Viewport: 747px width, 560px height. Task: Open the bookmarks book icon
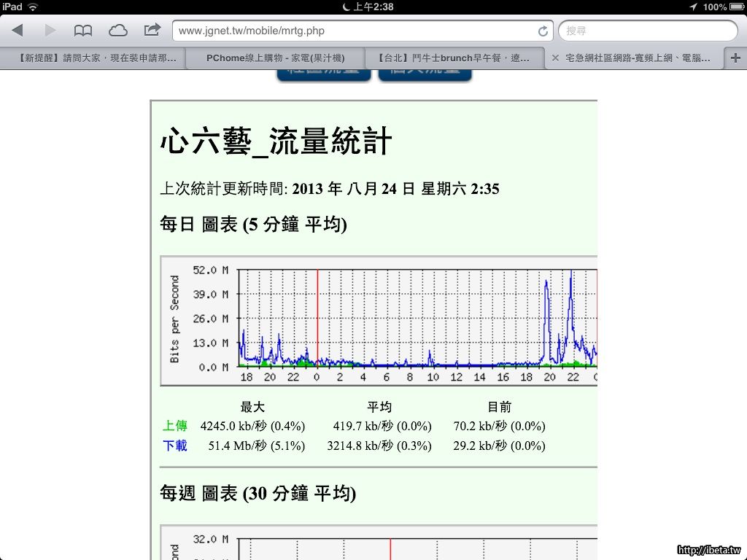pyautogui.click(x=83, y=31)
